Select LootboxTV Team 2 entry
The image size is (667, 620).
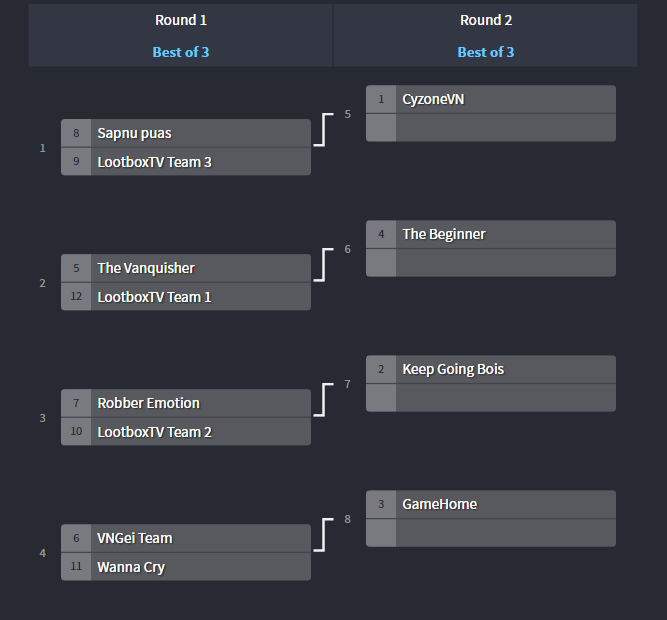pos(186,432)
